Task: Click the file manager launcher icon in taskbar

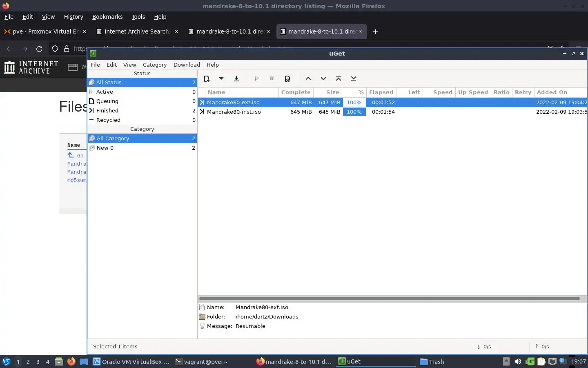Action: click(59, 361)
